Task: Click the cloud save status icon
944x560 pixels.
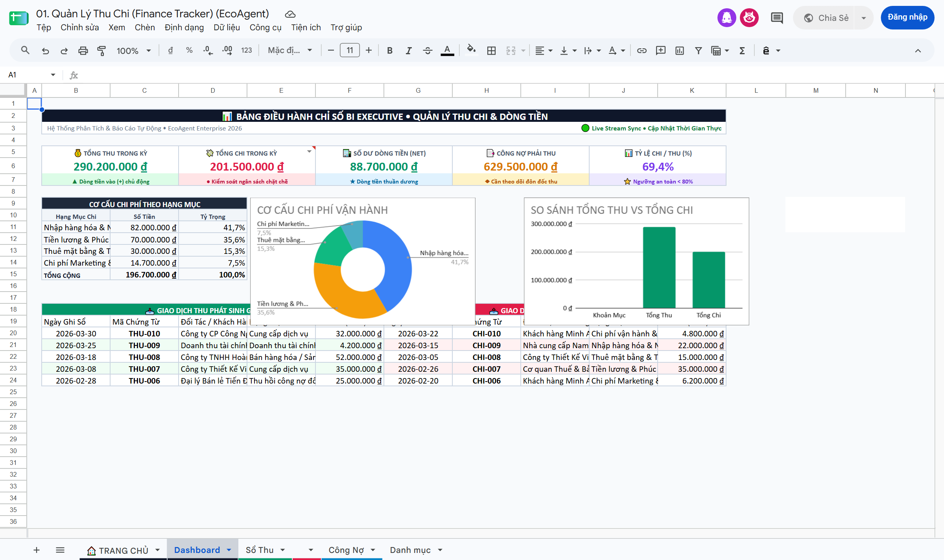Action: (x=290, y=14)
